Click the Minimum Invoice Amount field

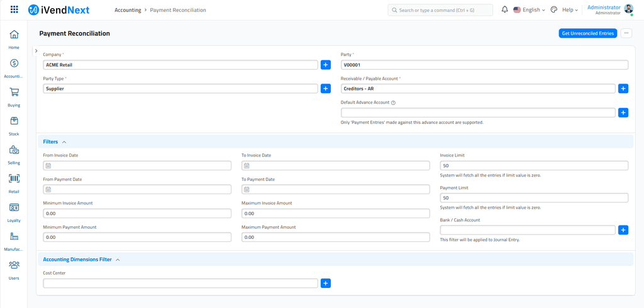[x=136, y=214]
